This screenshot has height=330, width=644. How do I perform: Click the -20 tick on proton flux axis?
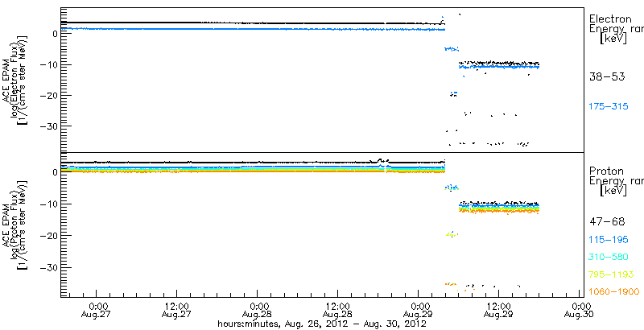point(47,236)
